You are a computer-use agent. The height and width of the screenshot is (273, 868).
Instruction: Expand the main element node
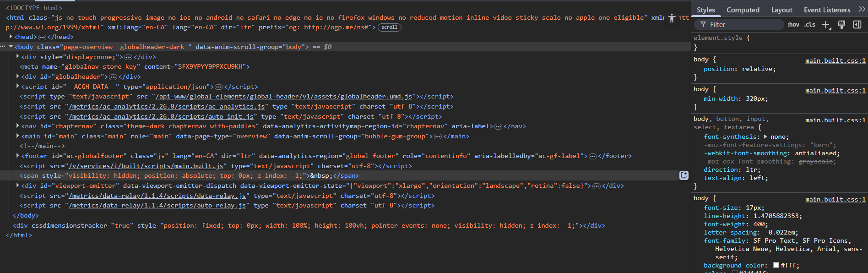pos(17,136)
